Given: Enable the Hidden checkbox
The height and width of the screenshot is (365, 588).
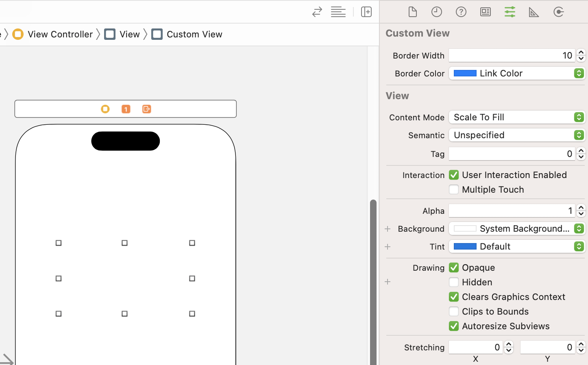Looking at the screenshot, I should (x=454, y=282).
